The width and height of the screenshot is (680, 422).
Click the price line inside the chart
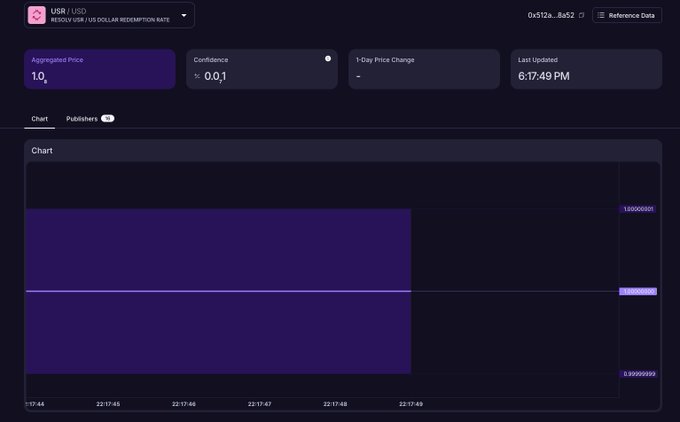218,291
